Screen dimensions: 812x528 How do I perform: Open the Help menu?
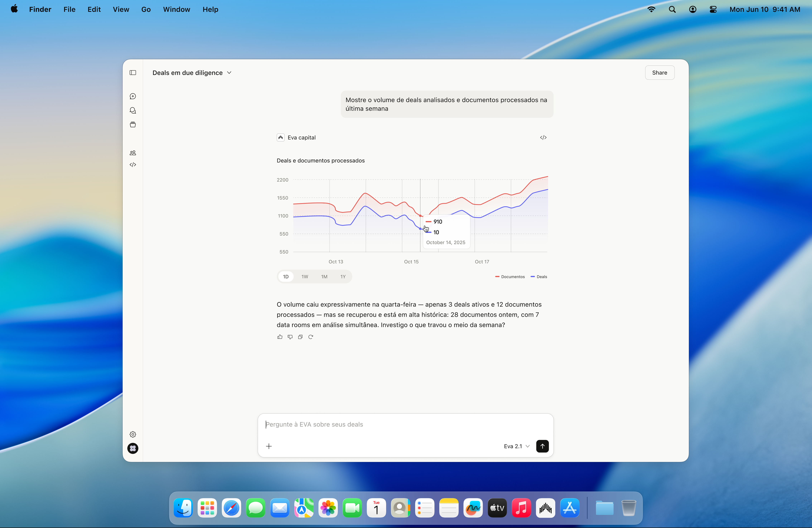coord(210,9)
